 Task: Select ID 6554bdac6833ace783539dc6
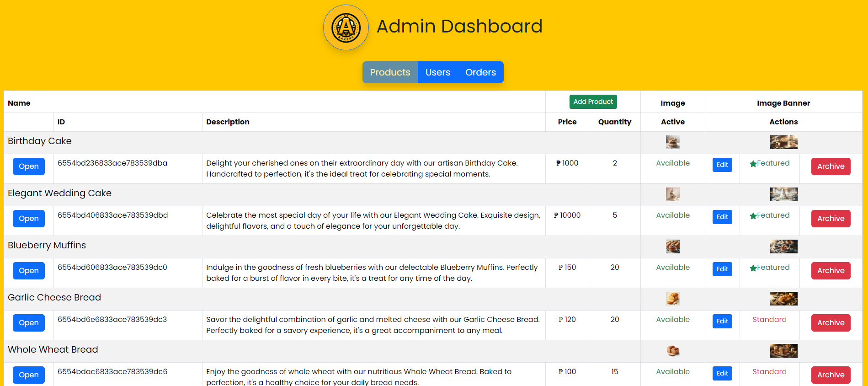pos(112,372)
